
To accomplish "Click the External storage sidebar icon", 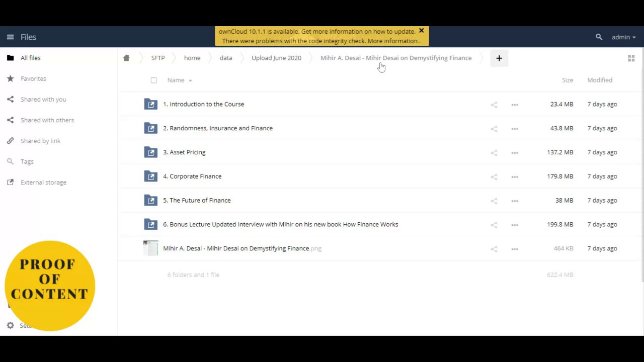I will pos(10,183).
